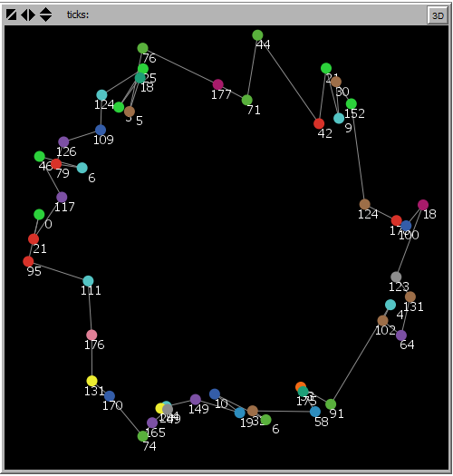453x476 pixels.
Task: Select the blue node labeled 109
Action: [x=101, y=130]
